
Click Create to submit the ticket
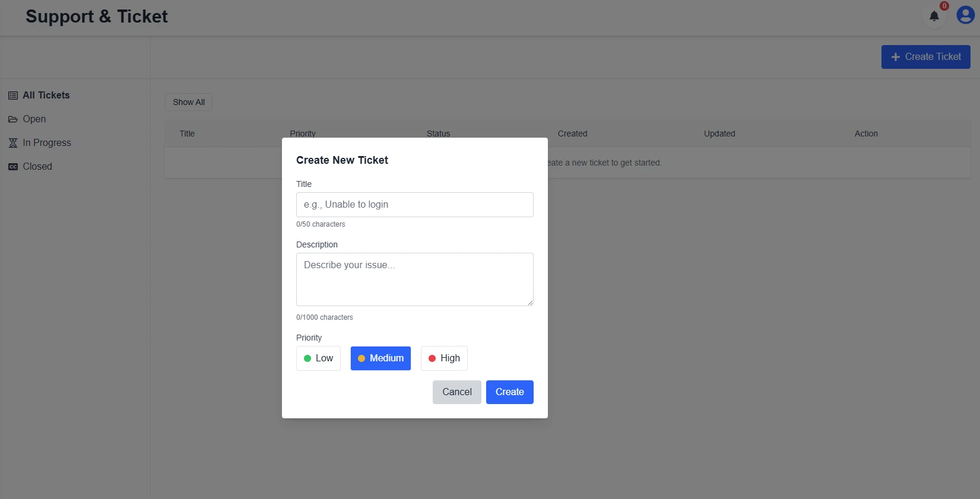(x=509, y=392)
